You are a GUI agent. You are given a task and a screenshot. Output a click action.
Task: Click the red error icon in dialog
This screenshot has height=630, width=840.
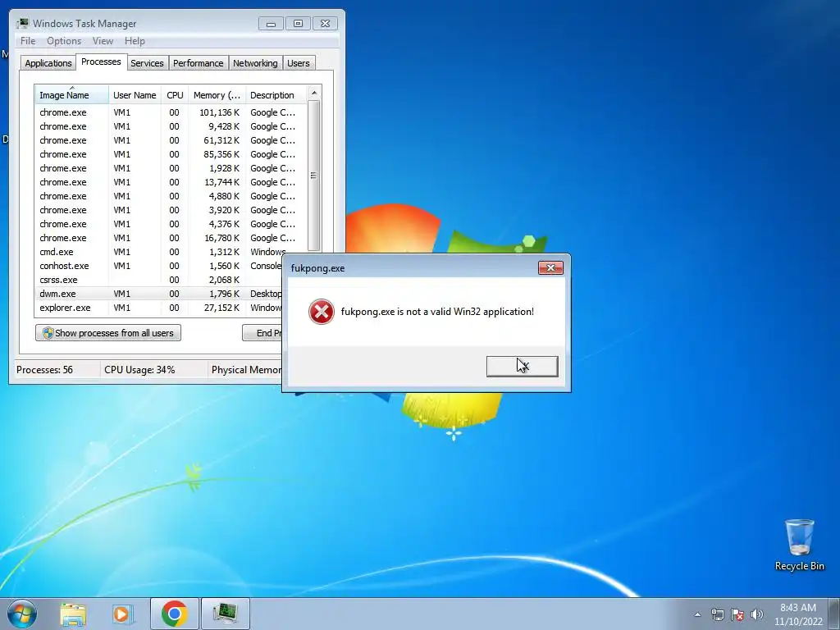click(322, 312)
